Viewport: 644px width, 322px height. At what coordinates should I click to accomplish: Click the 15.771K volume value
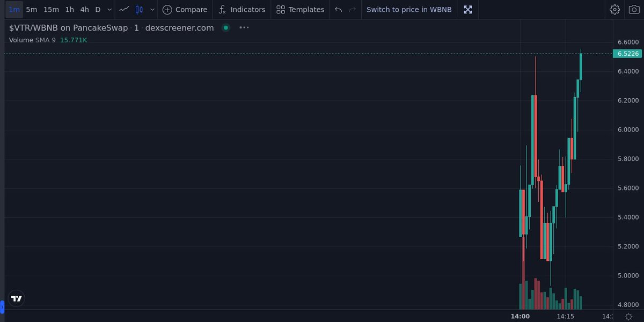74,40
